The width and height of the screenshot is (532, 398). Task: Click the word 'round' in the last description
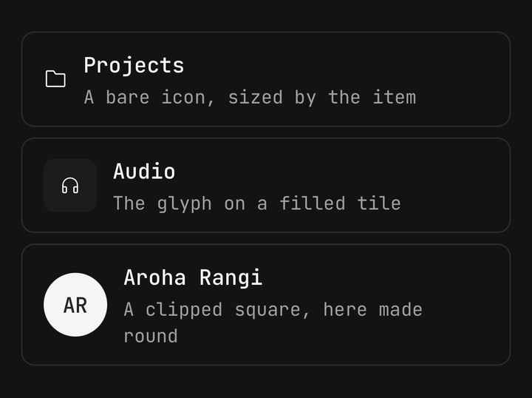[151, 336]
